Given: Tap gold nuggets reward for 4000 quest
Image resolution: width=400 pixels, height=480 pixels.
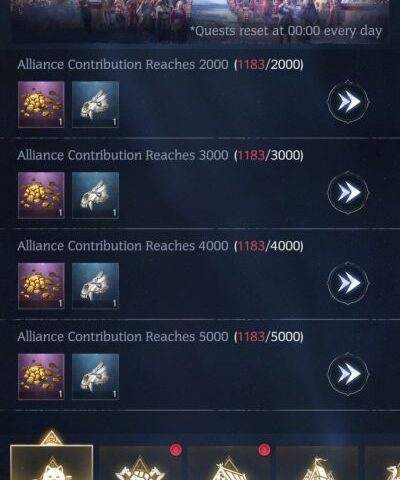Looking at the screenshot, I should [x=41, y=286].
